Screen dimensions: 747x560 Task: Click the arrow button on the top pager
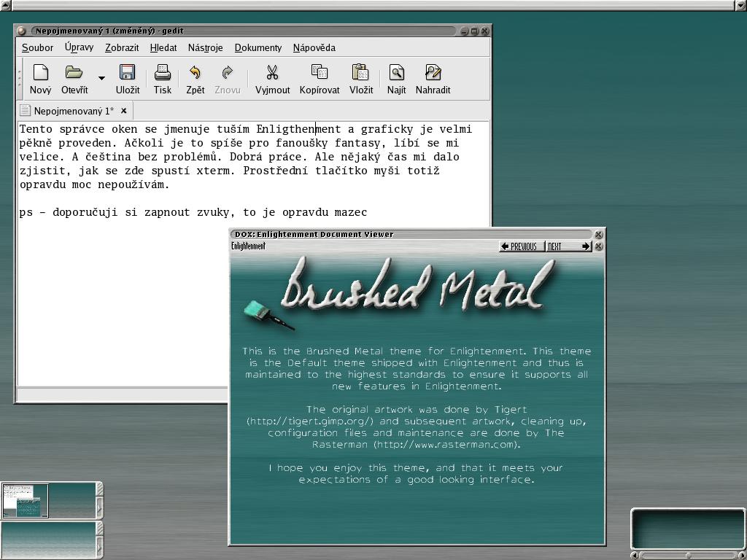coord(99,507)
